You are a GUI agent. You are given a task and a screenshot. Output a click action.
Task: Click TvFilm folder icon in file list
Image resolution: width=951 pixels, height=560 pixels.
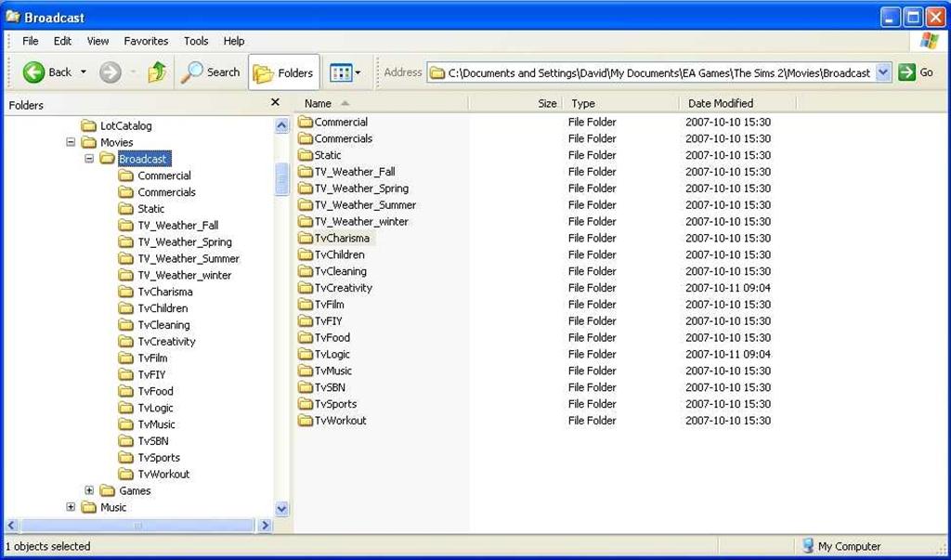(305, 305)
